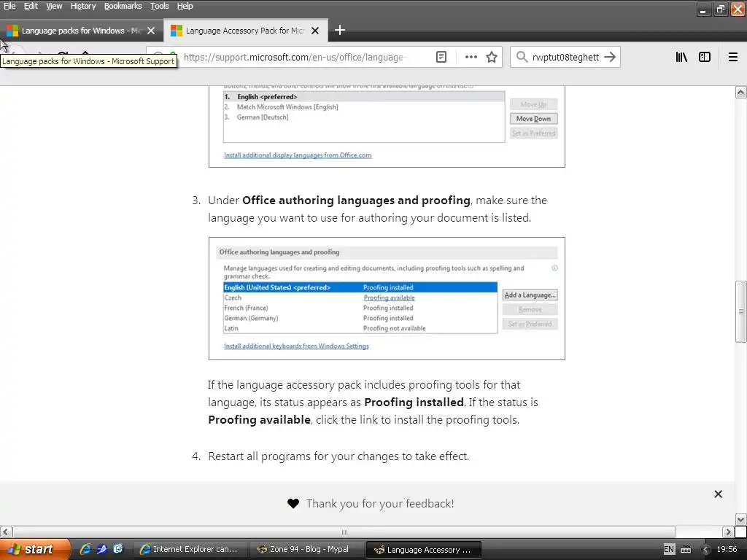Screen dimensions: 747x560
Task: Open the Library icon
Action: [x=681, y=57]
